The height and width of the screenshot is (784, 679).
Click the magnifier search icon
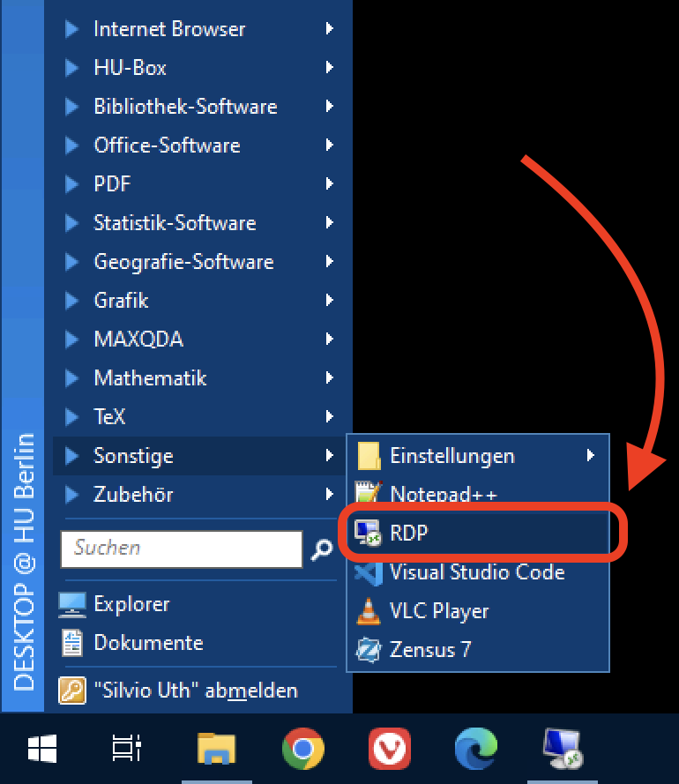click(322, 550)
